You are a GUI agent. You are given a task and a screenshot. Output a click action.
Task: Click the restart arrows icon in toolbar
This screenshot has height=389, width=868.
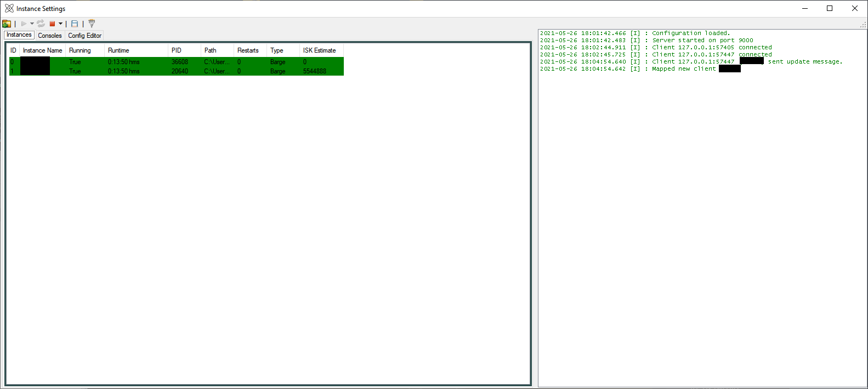pyautogui.click(x=41, y=24)
